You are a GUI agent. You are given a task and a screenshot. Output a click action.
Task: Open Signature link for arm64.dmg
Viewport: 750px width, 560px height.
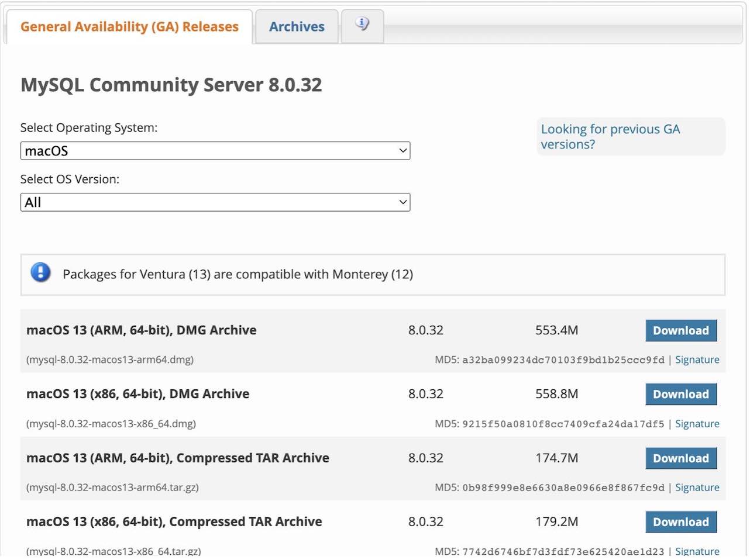point(697,359)
